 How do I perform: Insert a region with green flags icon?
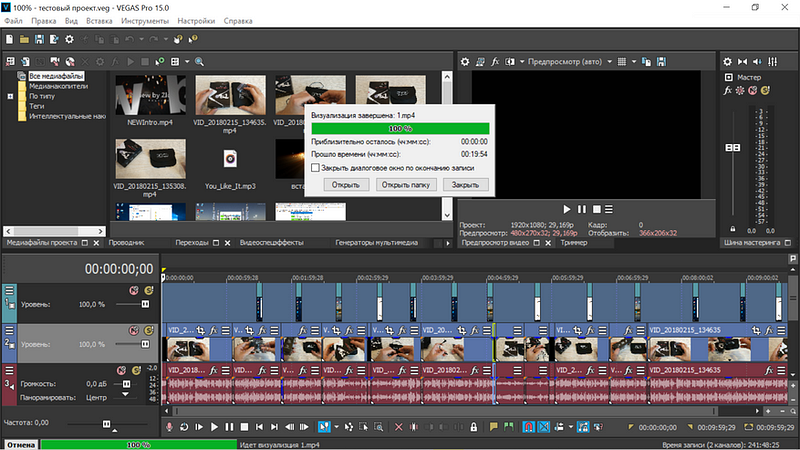click(509, 427)
